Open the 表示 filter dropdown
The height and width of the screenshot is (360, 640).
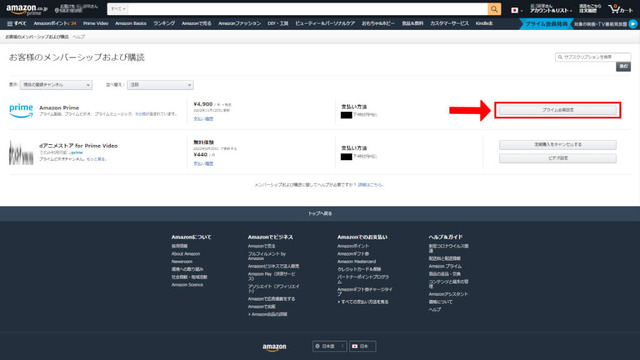(x=56, y=85)
